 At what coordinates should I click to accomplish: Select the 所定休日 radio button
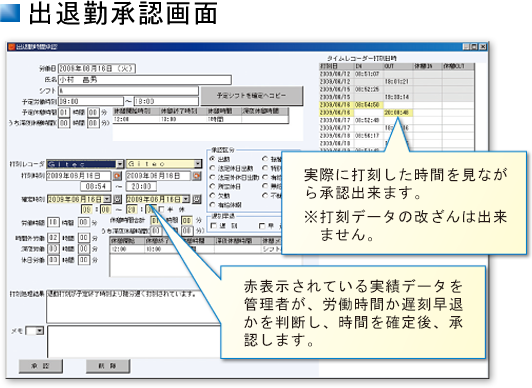click(x=213, y=186)
